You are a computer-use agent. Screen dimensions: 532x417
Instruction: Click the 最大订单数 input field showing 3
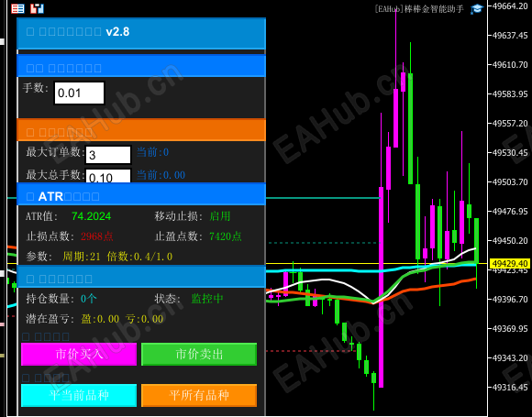(x=108, y=155)
